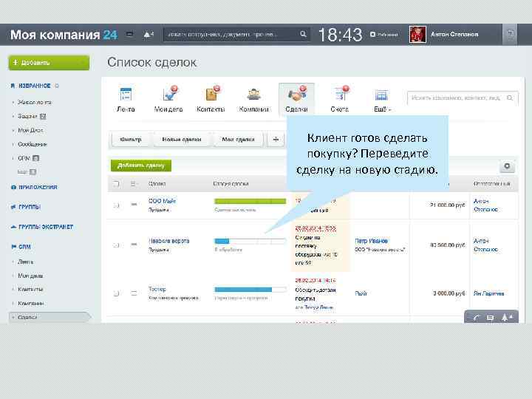This screenshot has width=532, height=399.
Task: Open Мои дела under CRM section
Action: 30,276
